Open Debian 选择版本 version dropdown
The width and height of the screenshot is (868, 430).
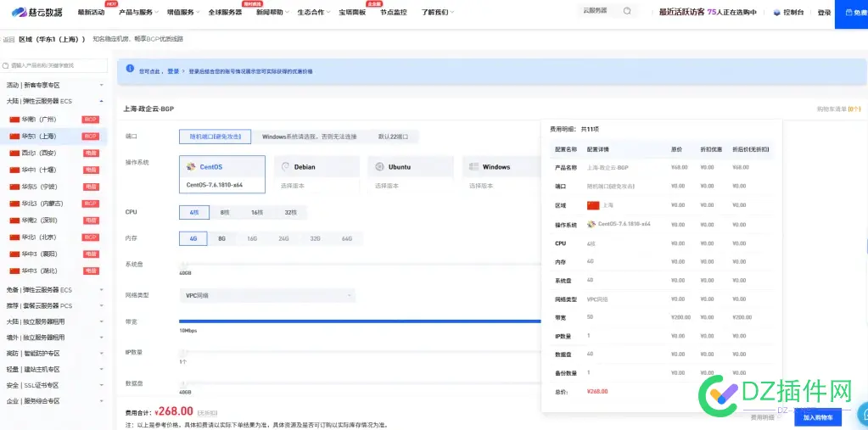coord(316,186)
